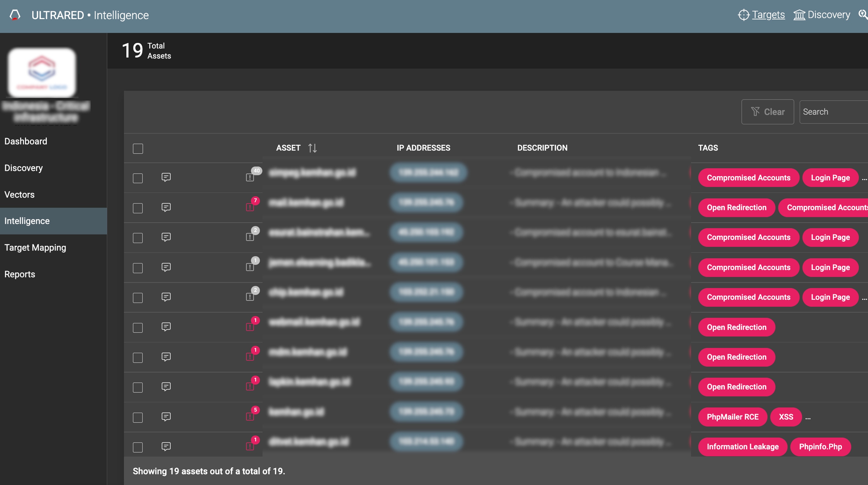The width and height of the screenshot is (868, 485).
Task: Check the eighth row checkbox
Action: click(x=138, y=387)
